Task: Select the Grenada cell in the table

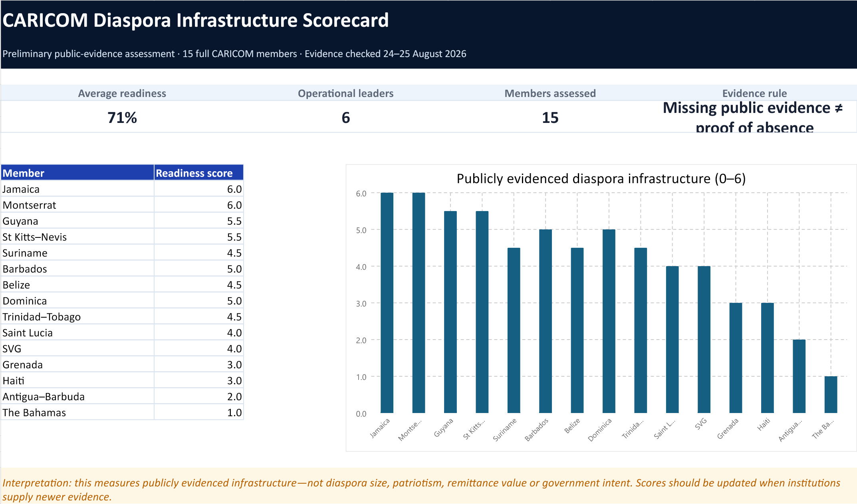Action: point(77,364)
